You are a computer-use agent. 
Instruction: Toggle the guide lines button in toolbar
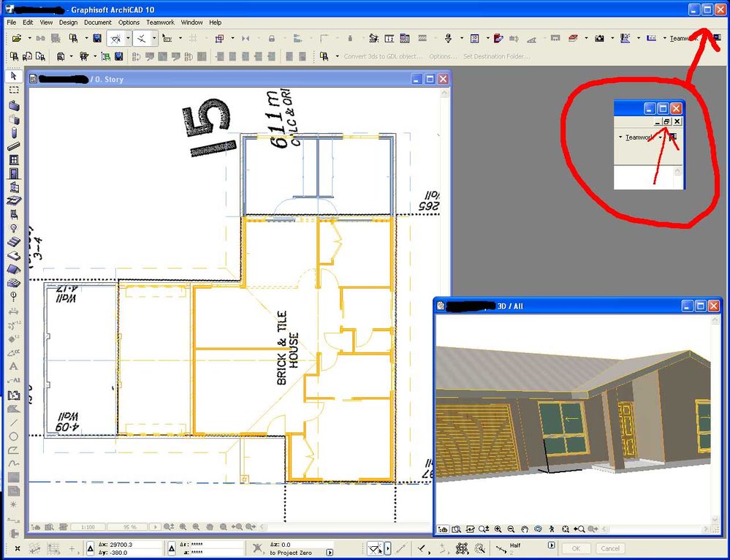pos(115,39)
